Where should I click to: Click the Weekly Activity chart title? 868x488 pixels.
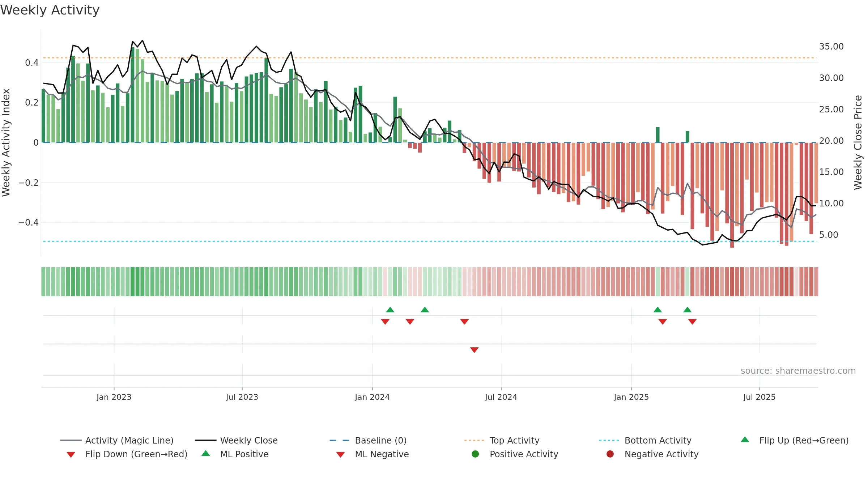pos(50,10)
